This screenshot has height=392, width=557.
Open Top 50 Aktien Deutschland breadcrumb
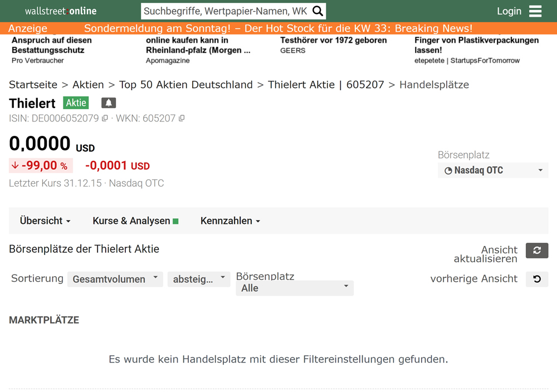[186, 85]
